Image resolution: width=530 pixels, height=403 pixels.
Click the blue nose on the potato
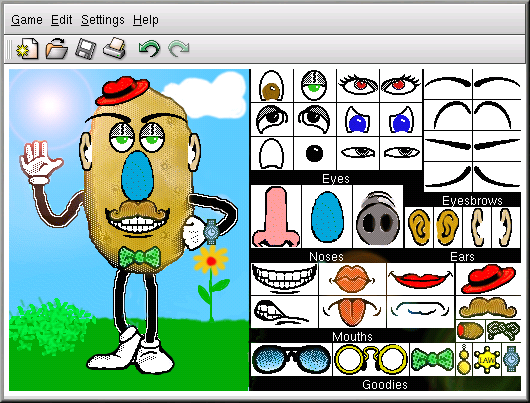coord(137,175)
